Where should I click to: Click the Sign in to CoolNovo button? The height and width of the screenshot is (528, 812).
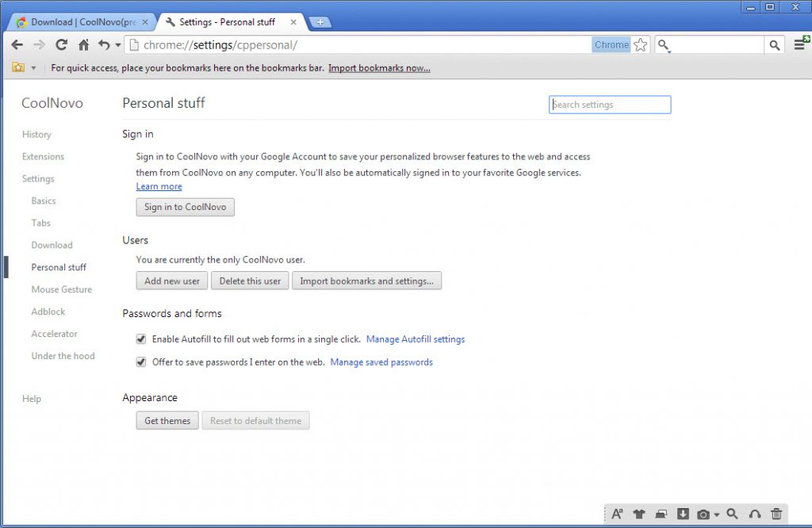pyautogui.click(x=186, y=207)
